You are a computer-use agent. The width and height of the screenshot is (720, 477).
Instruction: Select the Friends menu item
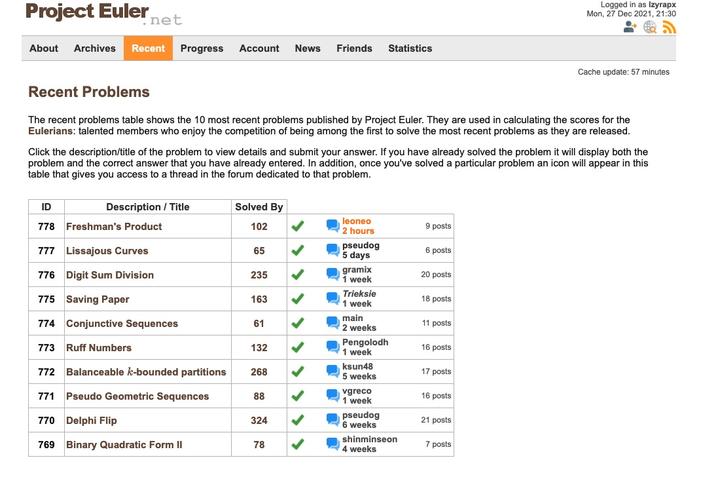[354, 48]
